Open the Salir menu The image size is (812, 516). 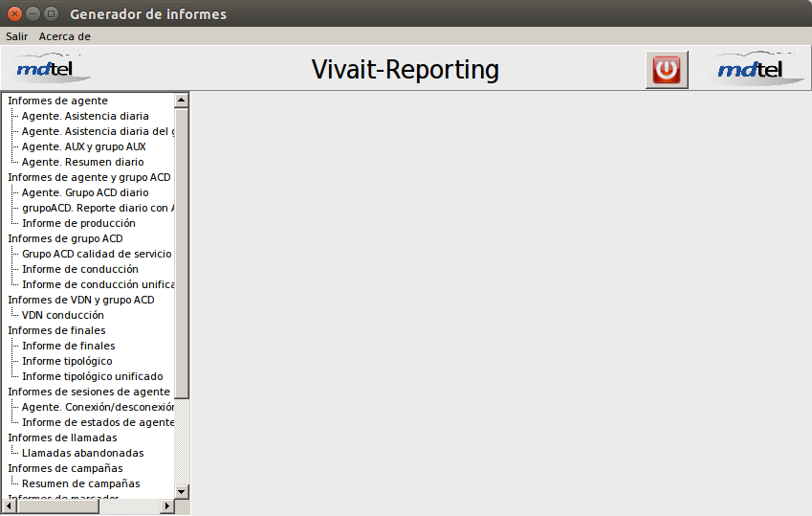pyautogui.click(x=16, y=36)
